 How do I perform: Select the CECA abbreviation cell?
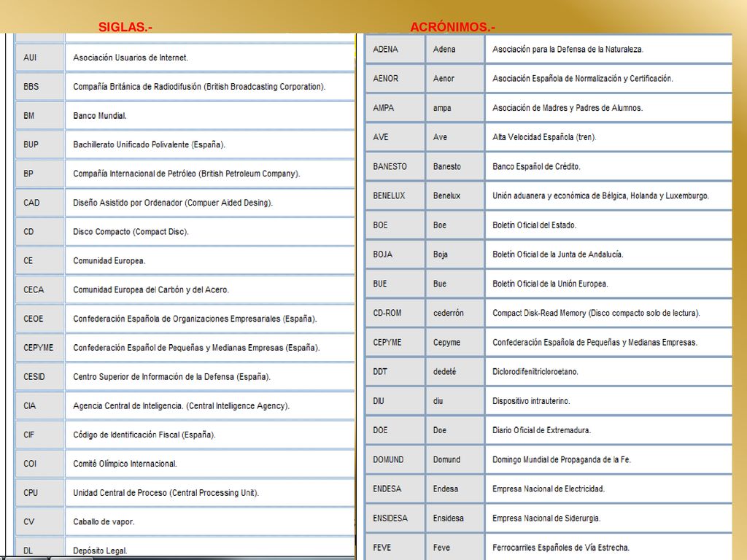pos(39,290)
